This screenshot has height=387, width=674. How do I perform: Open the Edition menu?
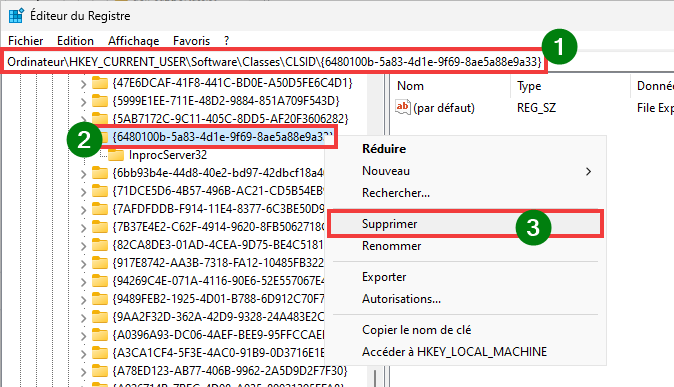pyautogui.click(x=75, y=41)
